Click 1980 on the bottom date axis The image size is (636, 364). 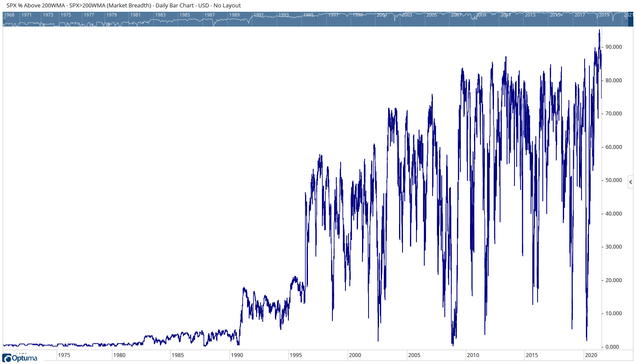click(x=119, y=355)
